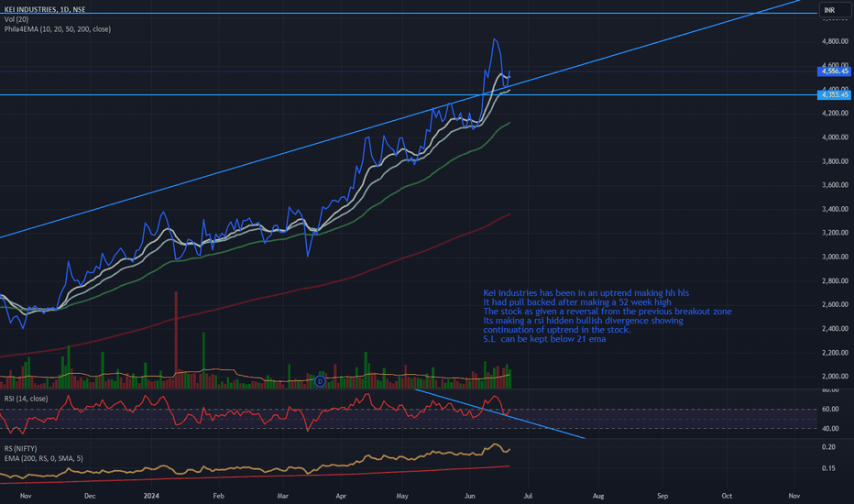Select note line 'continuation of uptrend in the stock.'
This screenshot has width=854, height=504.
556,330
